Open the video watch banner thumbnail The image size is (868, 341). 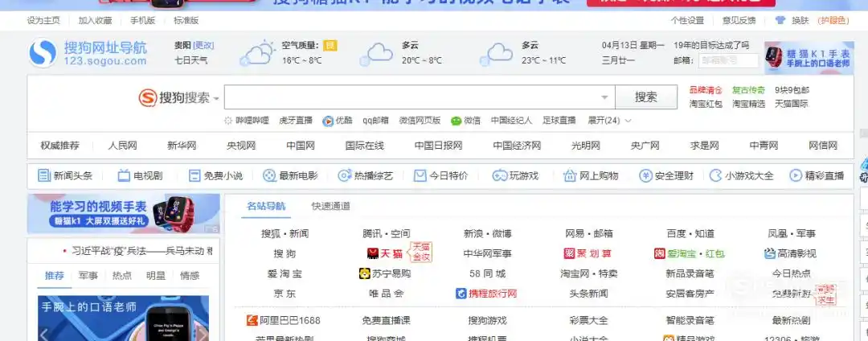coord(123,214)
